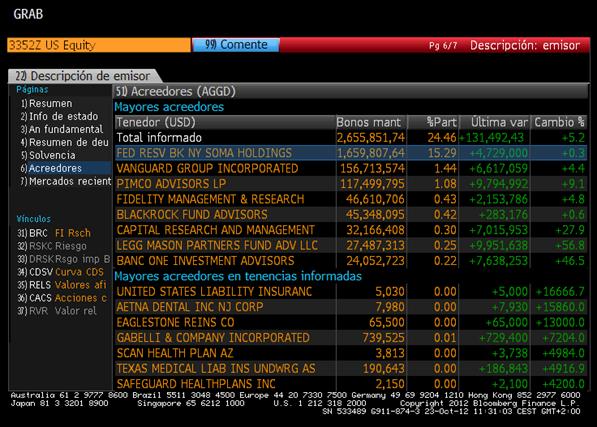Select GABELLI & COMPANY INCORPORATED row
Screen dimensions: 597x427
click(350, 338)
